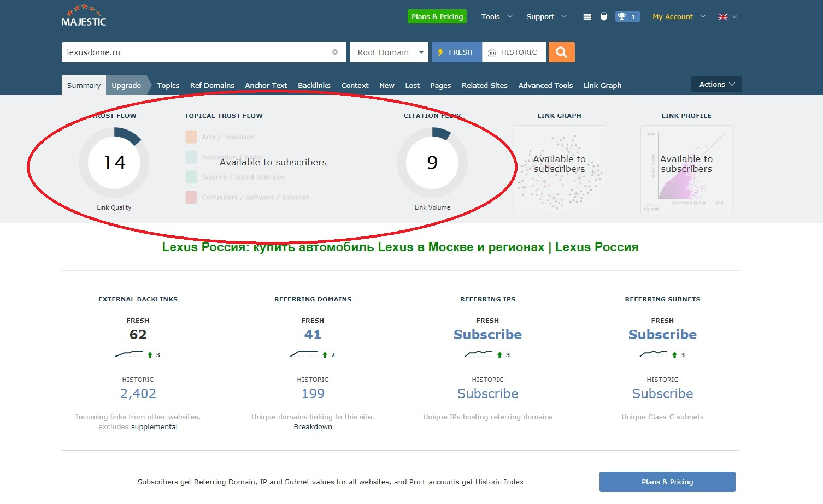This screenshot has height=504, width=823.
Task: Click the blue Plans & Pricing button
Action: tap(667, 482)
